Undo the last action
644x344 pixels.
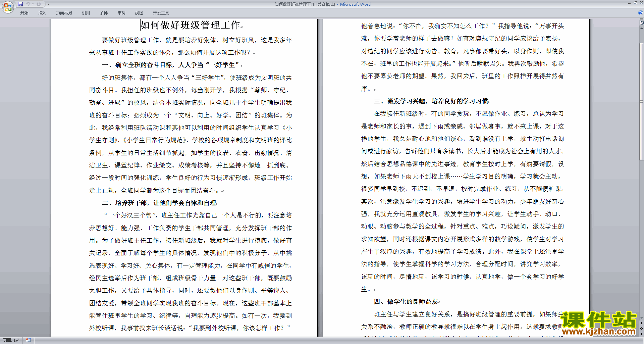point(28,4)
